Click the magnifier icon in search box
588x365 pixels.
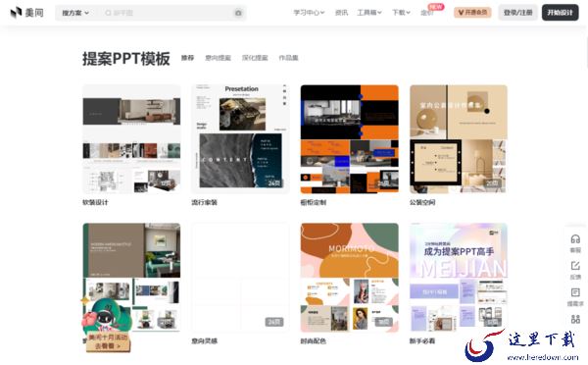coord(108,13)
